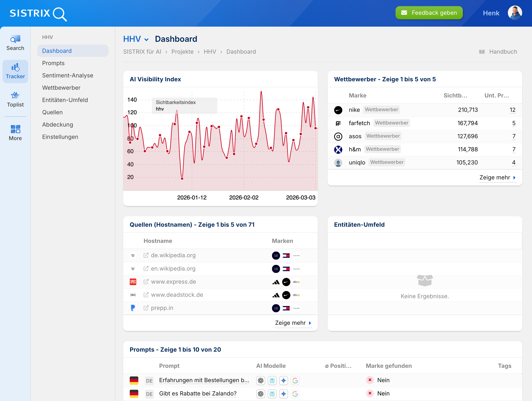Click the external link icon beside de.wikipedia.org
The width and height of the screenshot is (532, 401).
(146, 255)
